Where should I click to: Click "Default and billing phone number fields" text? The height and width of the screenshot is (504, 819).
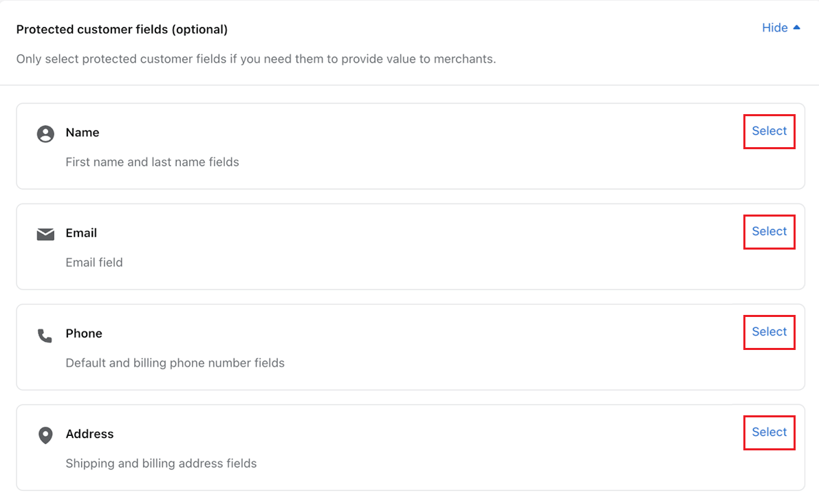click(175, 363)
